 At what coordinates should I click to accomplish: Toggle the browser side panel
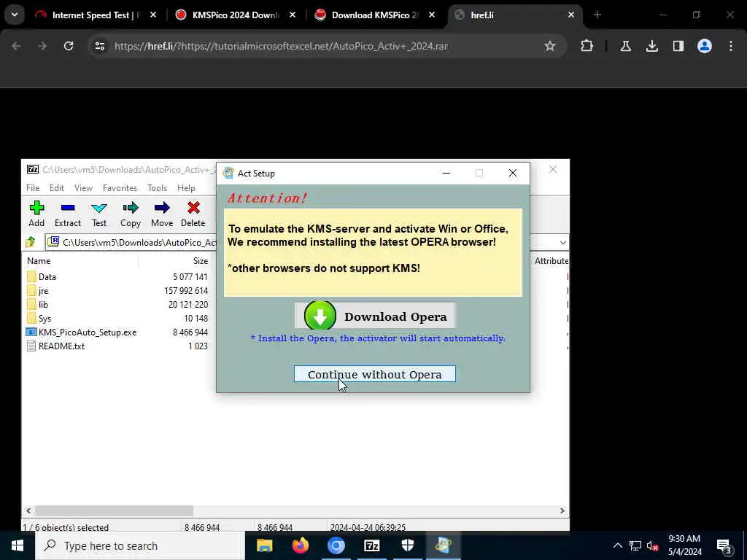678,46
